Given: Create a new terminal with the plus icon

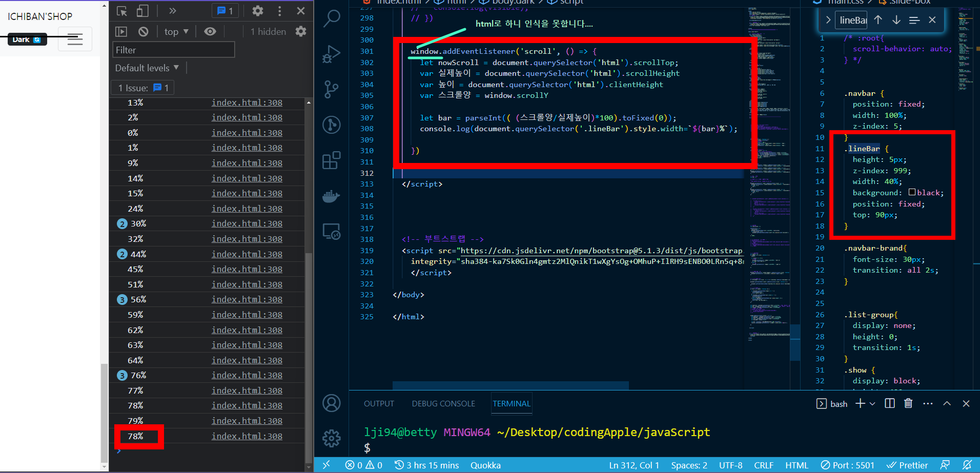Looking at the screenshot, I should pos(860,404).
